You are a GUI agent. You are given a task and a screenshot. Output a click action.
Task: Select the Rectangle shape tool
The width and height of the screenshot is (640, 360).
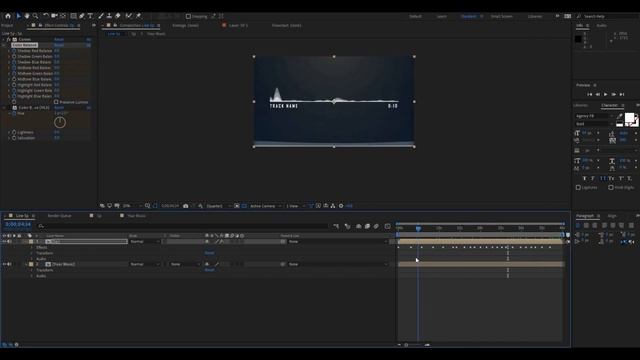[73, 16]
